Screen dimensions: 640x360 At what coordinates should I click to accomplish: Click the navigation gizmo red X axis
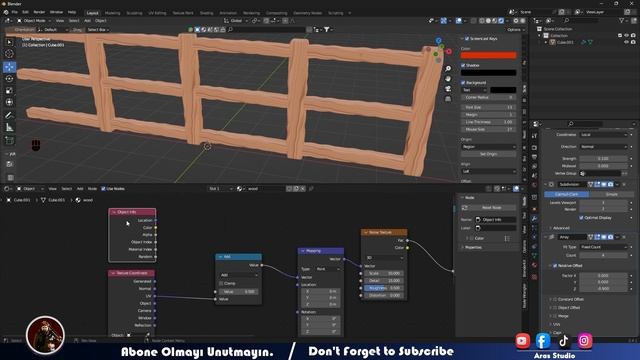449,51
